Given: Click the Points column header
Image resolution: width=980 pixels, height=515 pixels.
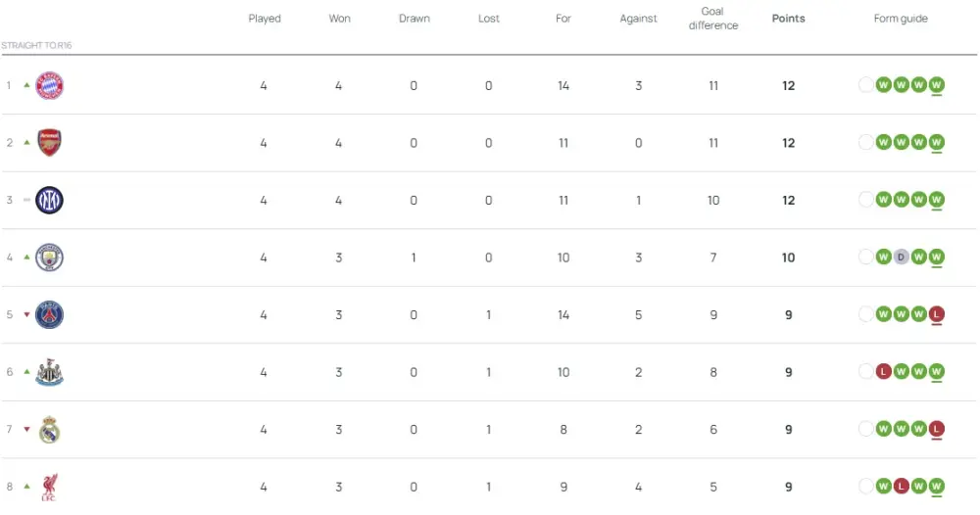Looking at the screenshot, I should [x=788, y=19].
